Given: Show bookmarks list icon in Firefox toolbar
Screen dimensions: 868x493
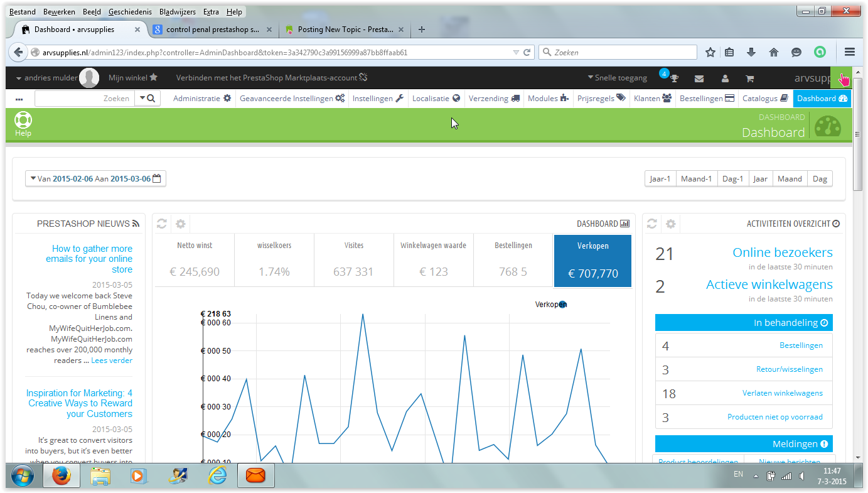Looking at the screenshot, I should tap(729, 53).
